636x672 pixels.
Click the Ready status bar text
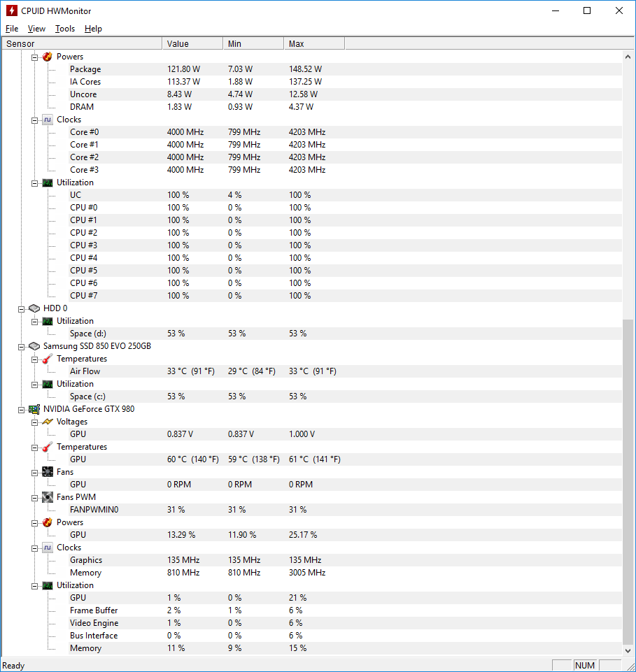[13, 666]
